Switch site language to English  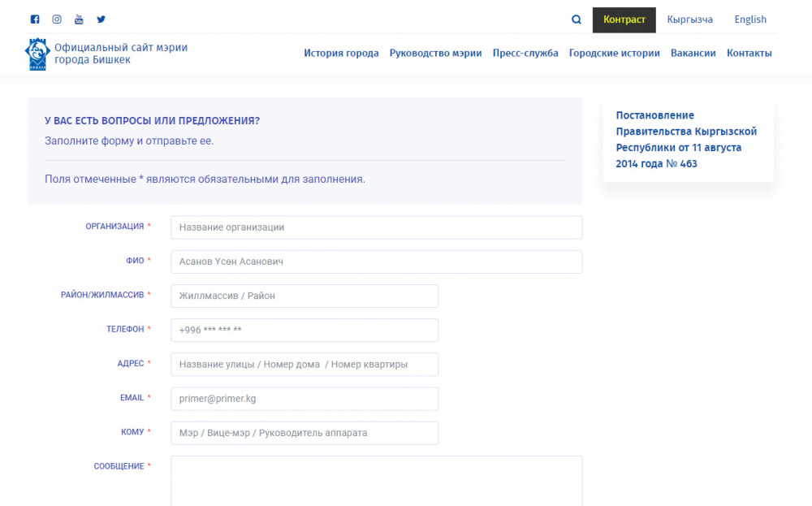coord(749,19)
